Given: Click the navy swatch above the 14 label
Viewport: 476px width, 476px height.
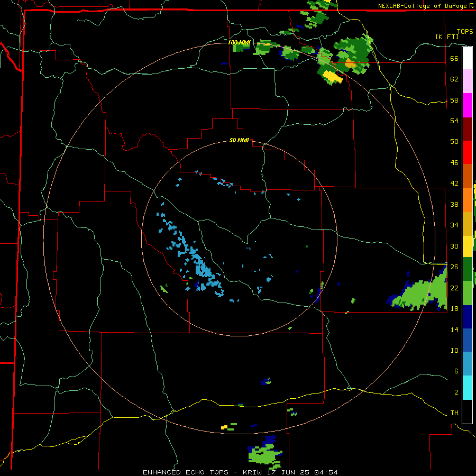Looking at the screenshot, I should coord(467,317).
